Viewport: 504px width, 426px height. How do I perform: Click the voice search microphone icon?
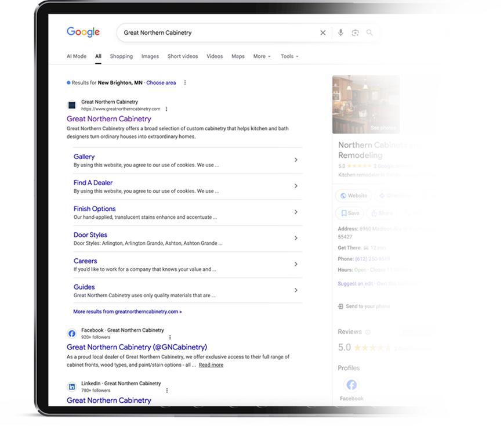[340, 33]
